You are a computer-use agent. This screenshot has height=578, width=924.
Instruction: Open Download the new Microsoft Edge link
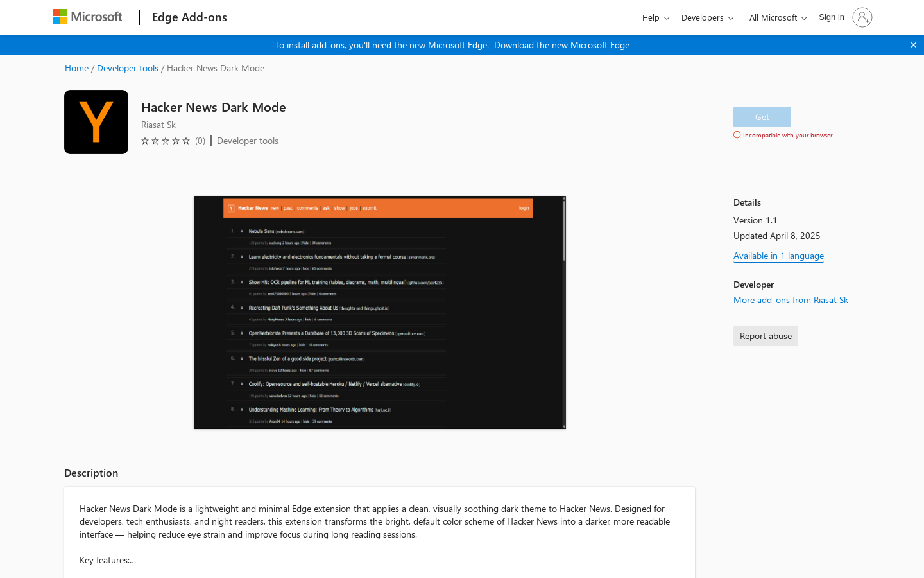tap(561, 45)
